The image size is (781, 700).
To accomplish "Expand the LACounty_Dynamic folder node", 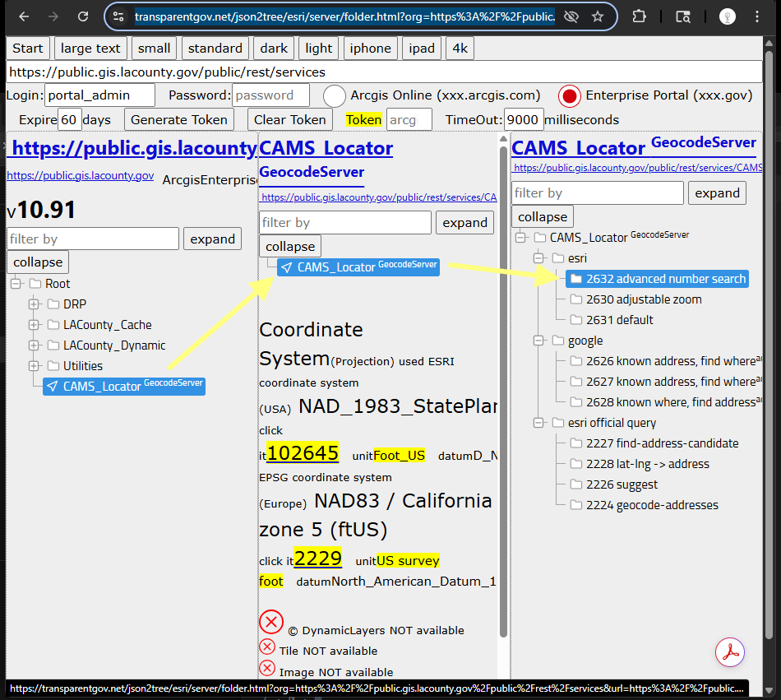I will (x=34, y=345).
